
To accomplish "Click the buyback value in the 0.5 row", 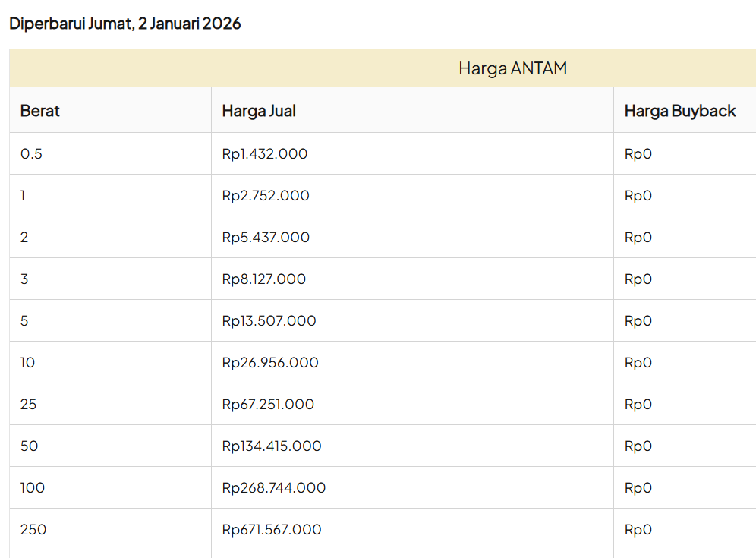I will click(638, 154).
